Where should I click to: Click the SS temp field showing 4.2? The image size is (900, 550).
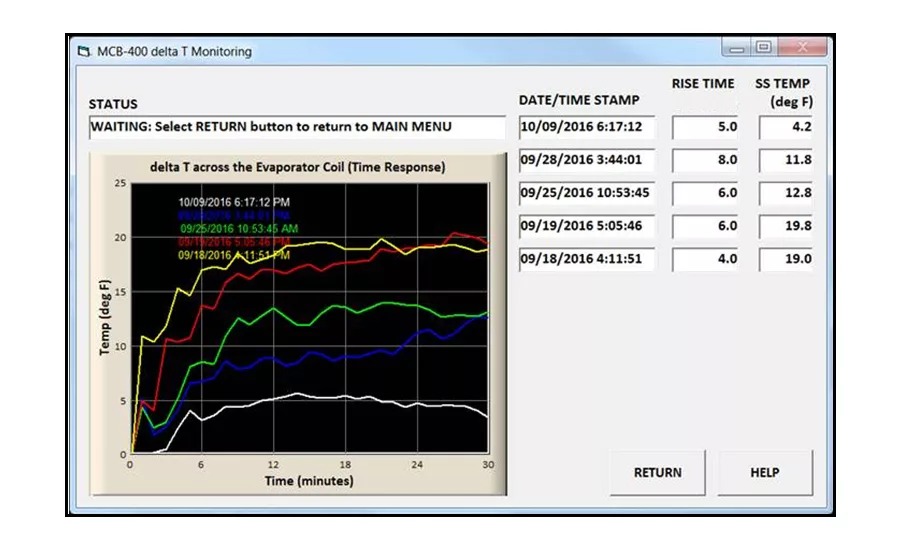(786, 127)
